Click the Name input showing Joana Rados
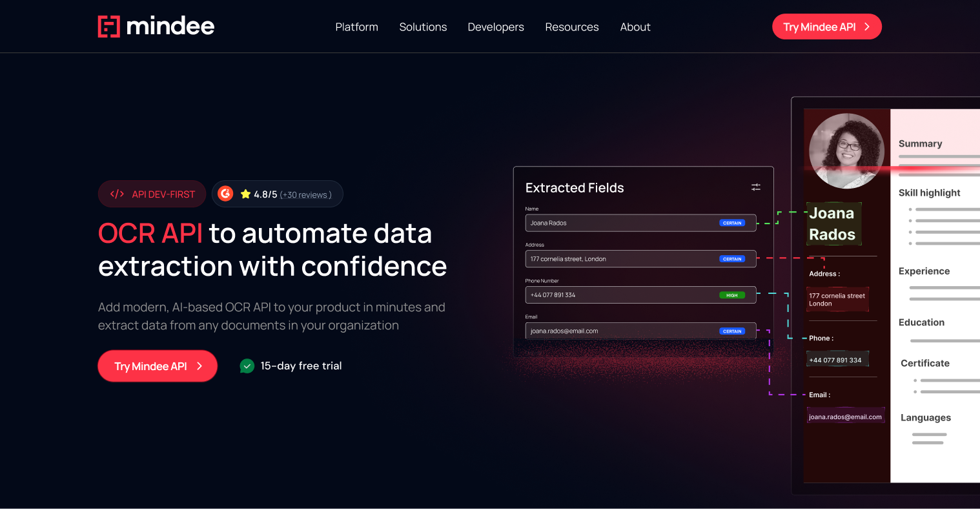 point(620,222)
